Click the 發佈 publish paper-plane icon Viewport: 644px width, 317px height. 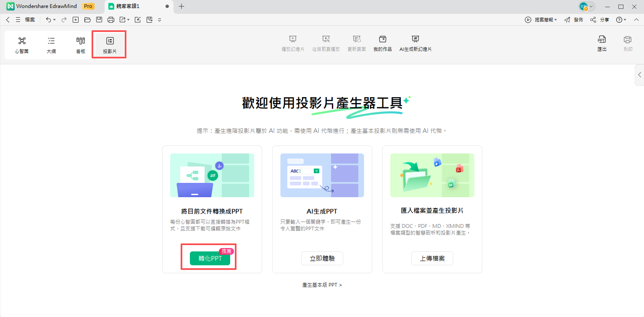coord(574,19)
